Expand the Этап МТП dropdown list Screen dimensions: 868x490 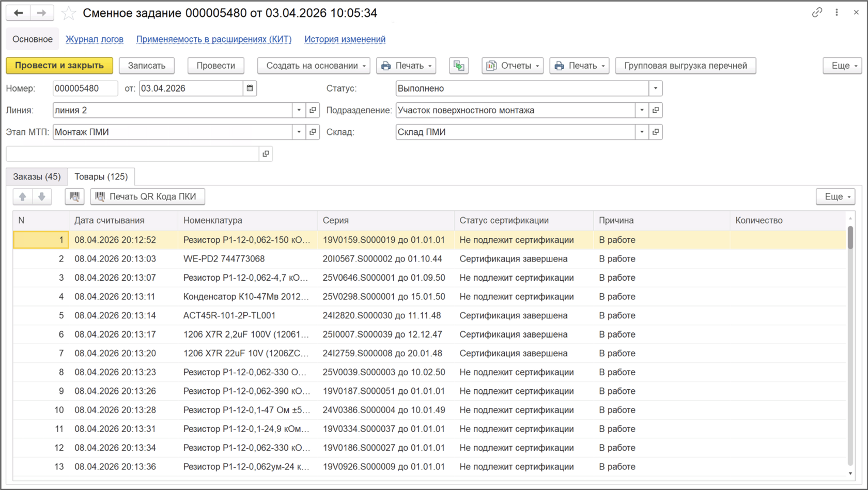[x=299, y=132]
